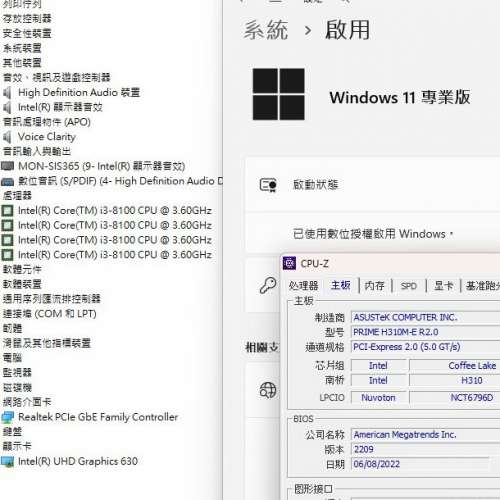Select the 軟體裝置 category
This screenshot has width=500, height=500.
[22, 284]
